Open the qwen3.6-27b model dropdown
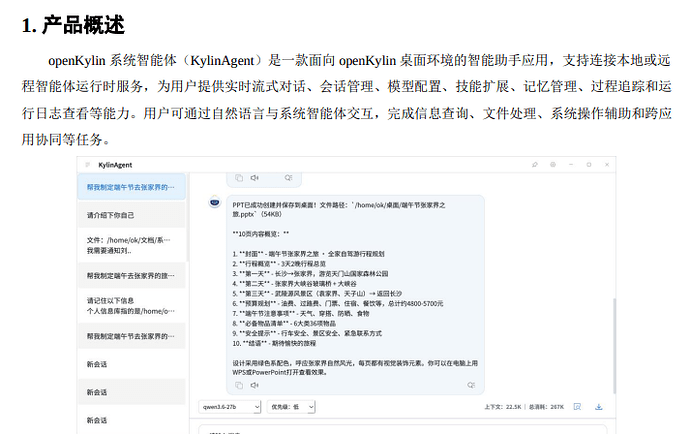Image resolution: width=690 pixels, height=434 pixels. [x=230, y=407]
